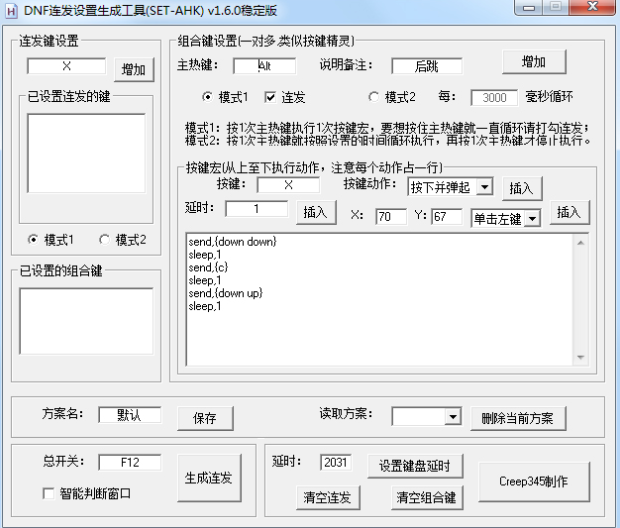Screen dimensions: 620x528
Task: Click the 生成连发 button
Action: (209, 478)
